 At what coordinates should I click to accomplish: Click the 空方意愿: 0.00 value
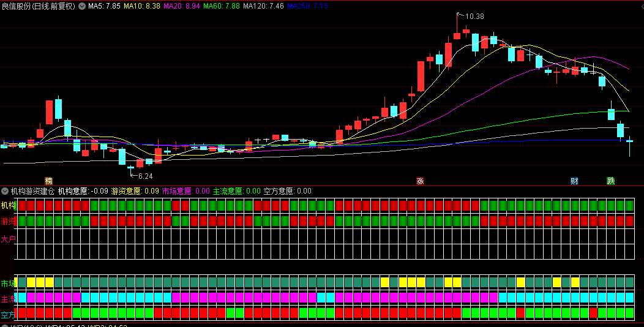[x=288, y=191]
